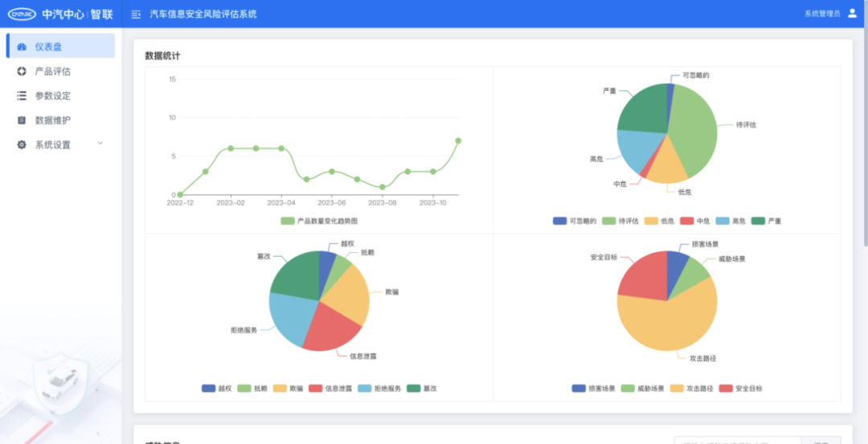Toggle 安全目标 legend entry

[x=741, y=389]
